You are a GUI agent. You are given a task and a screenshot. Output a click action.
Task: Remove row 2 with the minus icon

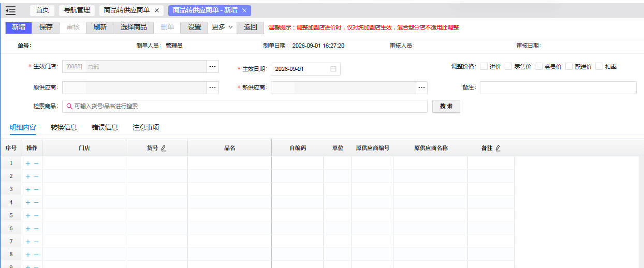click(36, 176)
